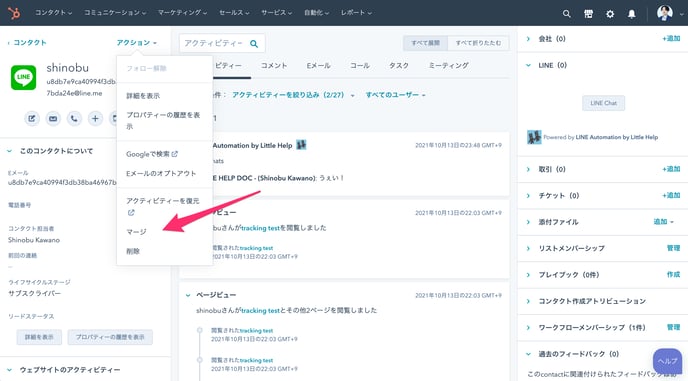Select 詳細を表示 in the action menu
Image resolution: width=688 pixels, height=381 pixels.
[x=143, y=96]
